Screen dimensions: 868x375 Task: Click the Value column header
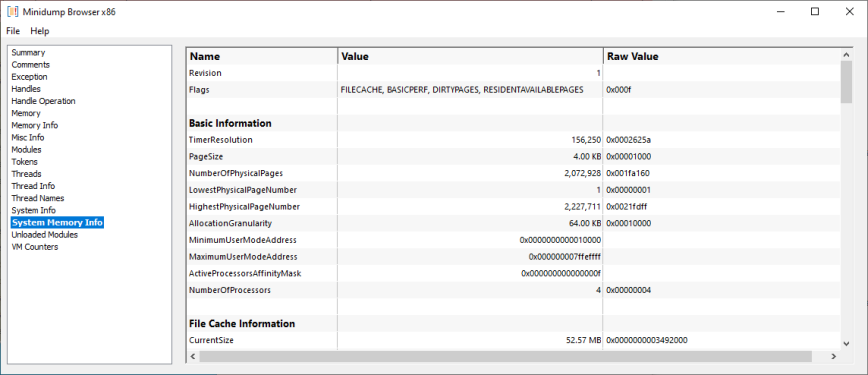(x=470, y=56)
